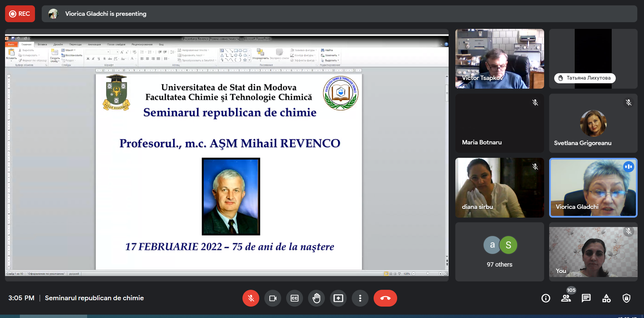Open the meeting details info icon
The height and width of the screenshot is (318, 644).
click(546, 298)
